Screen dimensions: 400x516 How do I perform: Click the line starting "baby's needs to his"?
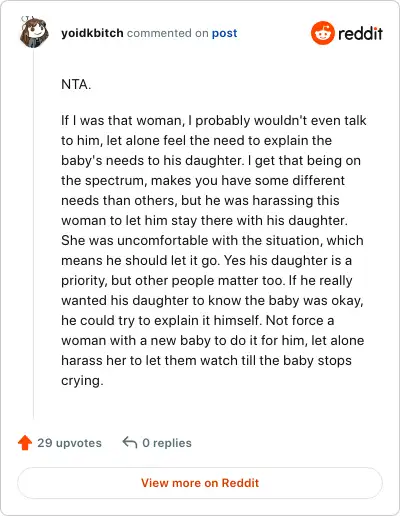click(x=211, y=161)
